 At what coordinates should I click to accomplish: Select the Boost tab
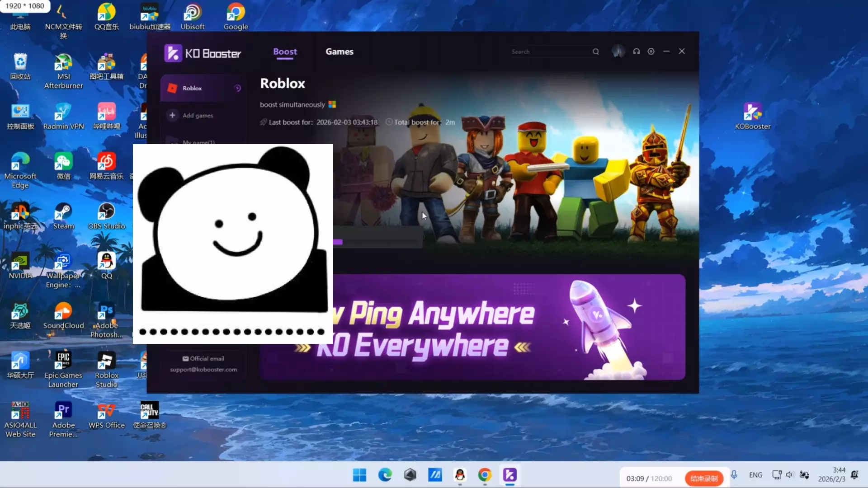[285, 52]
